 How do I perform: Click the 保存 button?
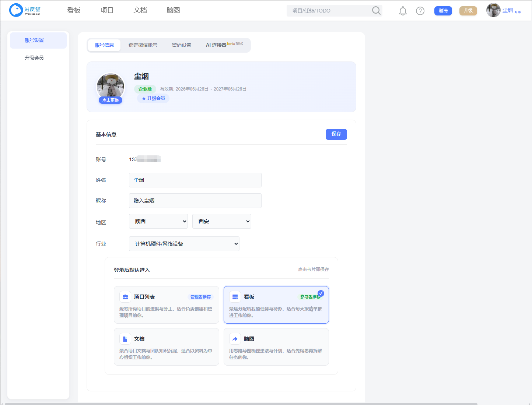click(x=336, y=134)
